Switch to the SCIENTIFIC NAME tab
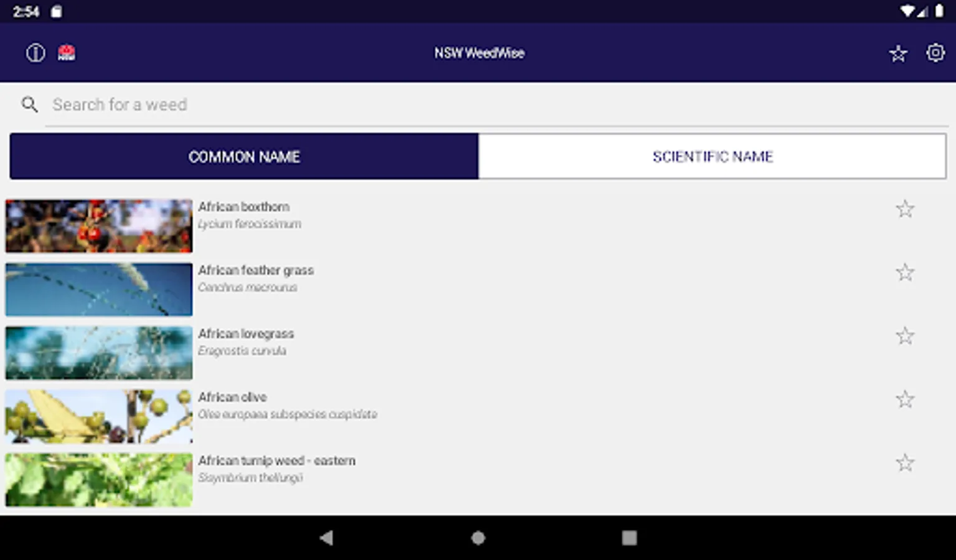This screenshot has width=956, height=560. [712, 156]
